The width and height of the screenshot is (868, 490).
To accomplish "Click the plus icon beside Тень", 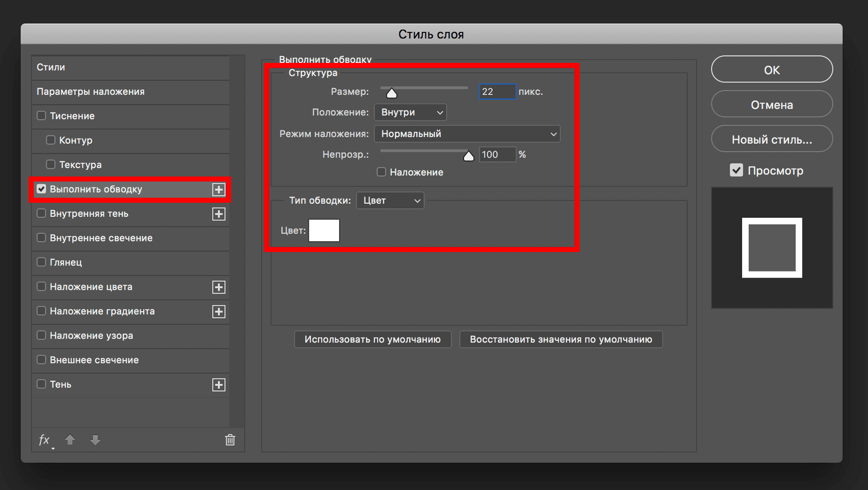I will tap(219, 385).
